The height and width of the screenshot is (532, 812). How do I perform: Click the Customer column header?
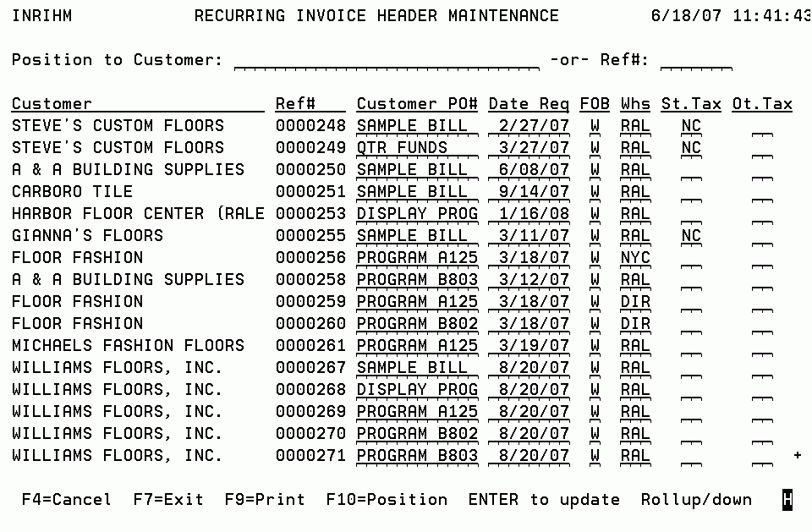(x=51, y=102)
